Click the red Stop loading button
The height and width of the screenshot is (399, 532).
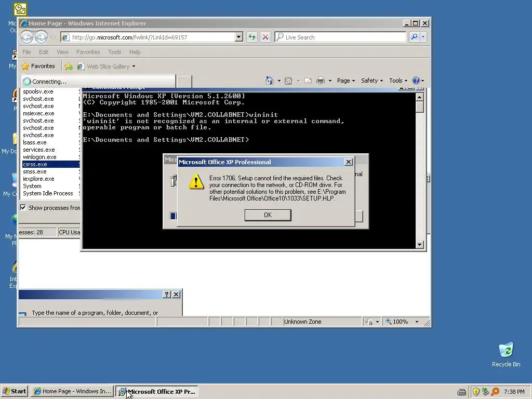[265, 37]
